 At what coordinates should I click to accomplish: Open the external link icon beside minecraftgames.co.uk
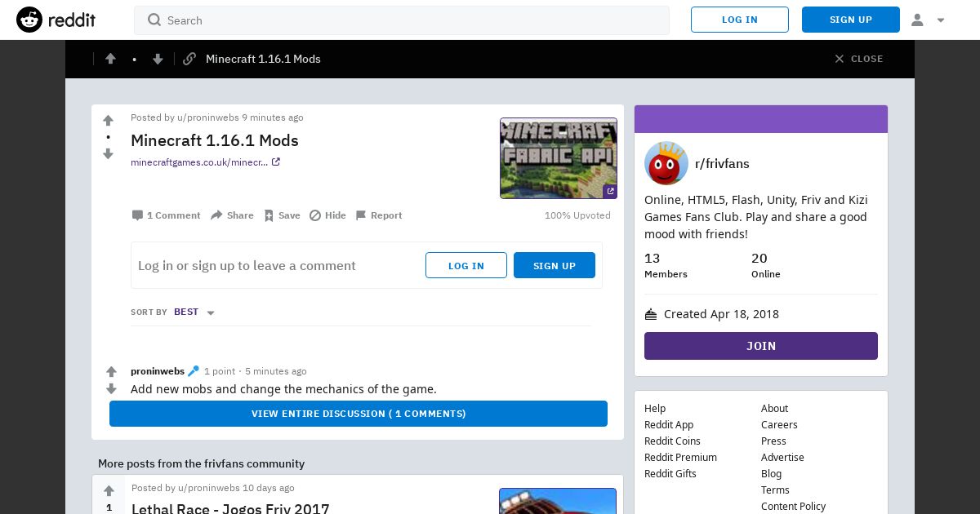click(x=276, y=162)
